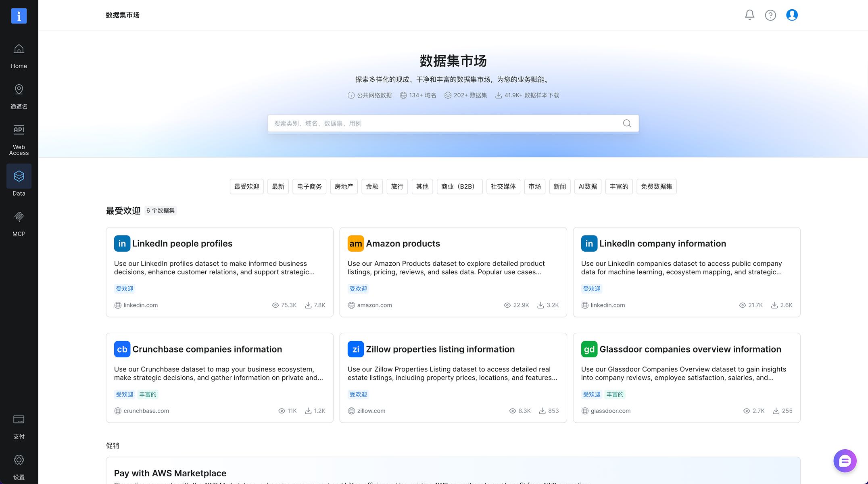Click the globe icon beside 134+ 域名
This screenshot has width=868, height=484.
pos(403,95)
